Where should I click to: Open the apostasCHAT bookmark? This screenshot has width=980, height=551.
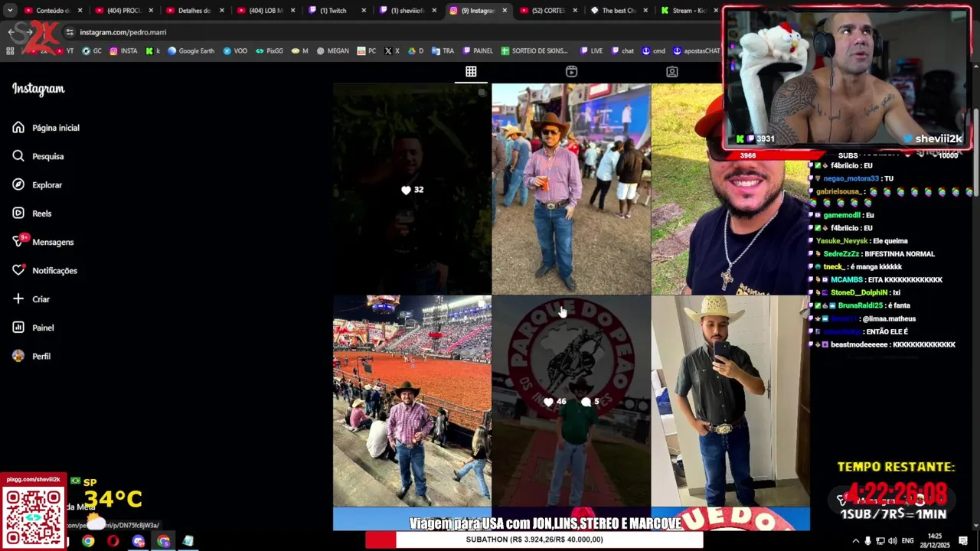tap(697, 51)
